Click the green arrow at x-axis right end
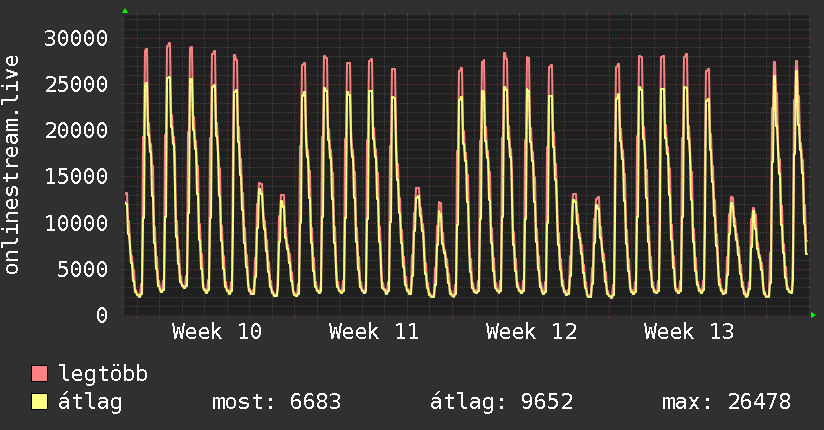This screenshot has width=824, height=430. pyautogui.click(x=814, y=315)
